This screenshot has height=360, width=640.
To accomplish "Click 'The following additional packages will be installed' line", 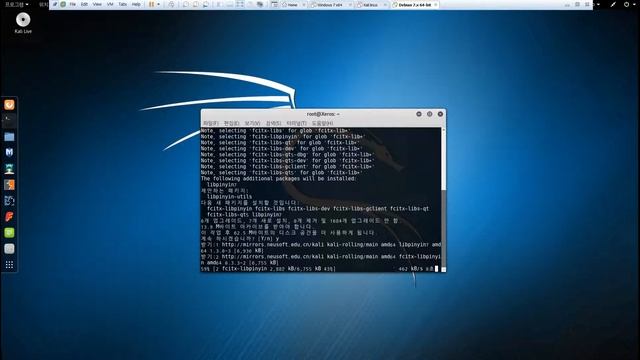I will tap(278, 179).
